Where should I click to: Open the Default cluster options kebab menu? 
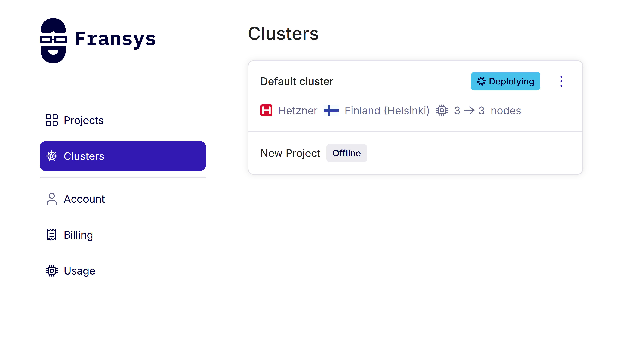coord(561,81)
